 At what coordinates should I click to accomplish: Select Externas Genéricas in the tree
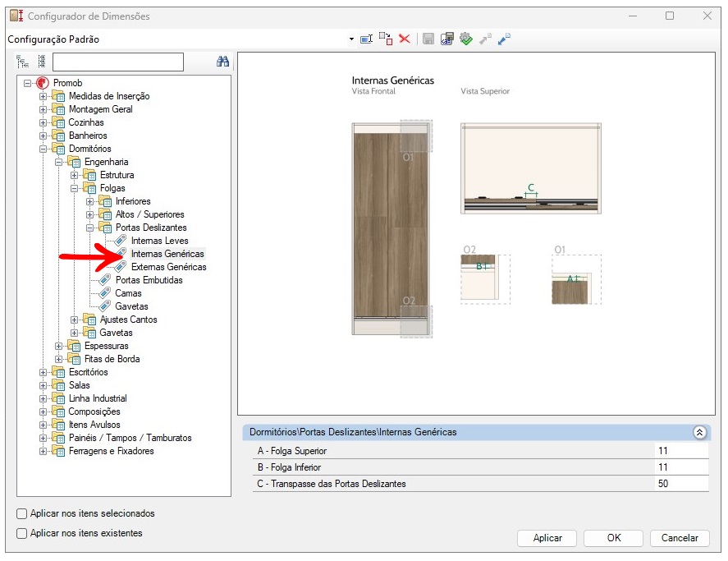(168, 267)
